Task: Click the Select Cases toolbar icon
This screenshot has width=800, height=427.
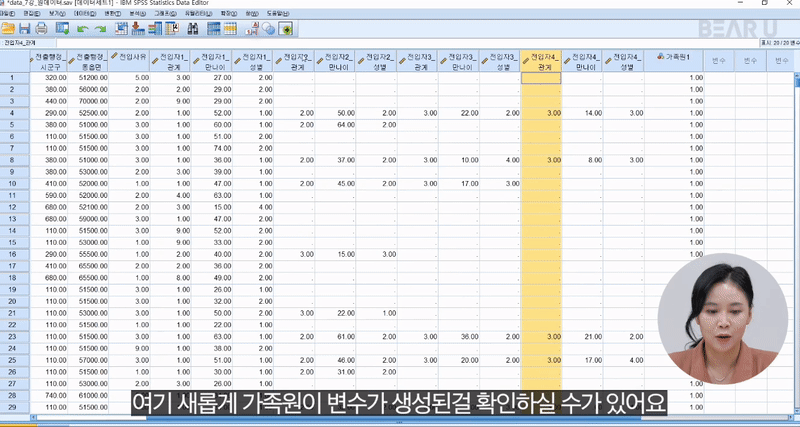Action: (231, 29)
